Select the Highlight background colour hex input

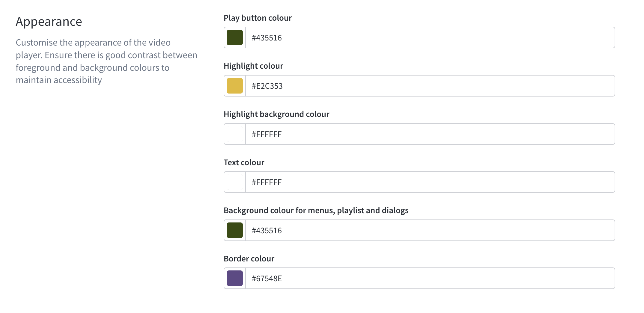tap(430, 134)
